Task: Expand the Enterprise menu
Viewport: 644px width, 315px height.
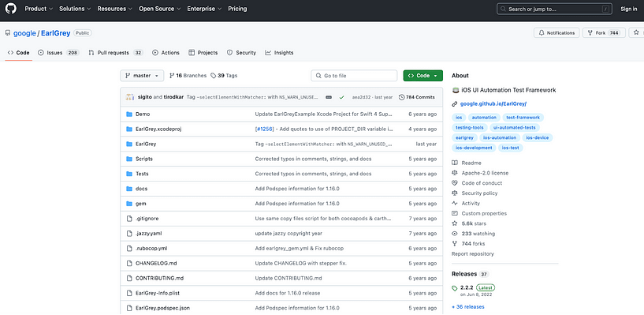Action: (x=204, y=9)
